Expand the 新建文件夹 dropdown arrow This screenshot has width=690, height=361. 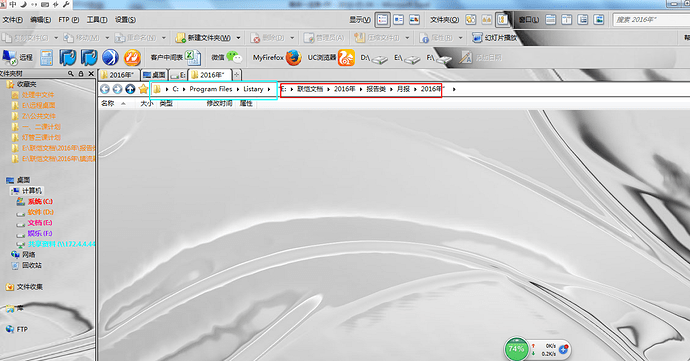(x=239, y=38)
